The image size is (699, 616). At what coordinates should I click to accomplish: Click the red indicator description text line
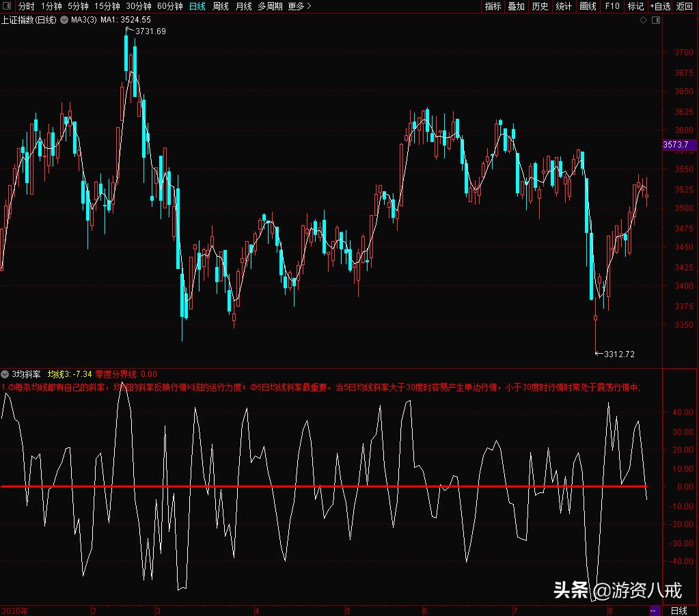[x=320, y=387]
